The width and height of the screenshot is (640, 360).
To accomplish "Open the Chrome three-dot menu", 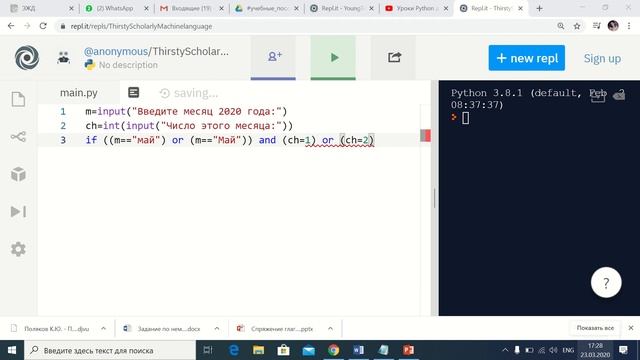I will click(629, 26).
